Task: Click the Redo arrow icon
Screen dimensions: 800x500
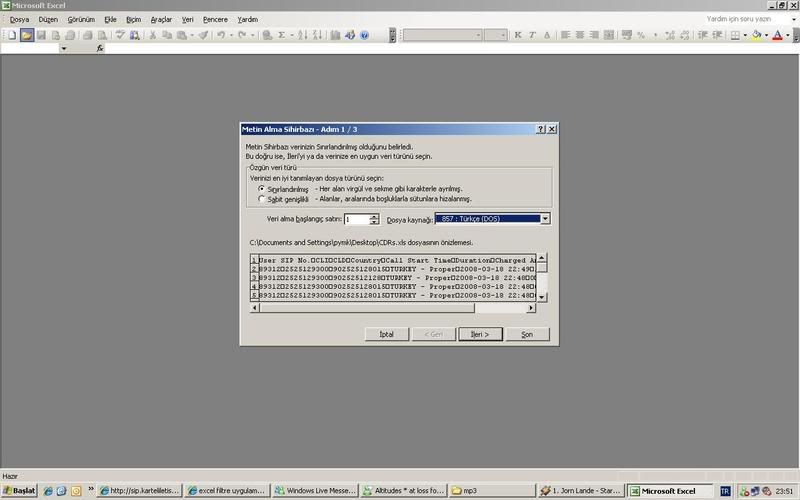Action: pos(242,35)
